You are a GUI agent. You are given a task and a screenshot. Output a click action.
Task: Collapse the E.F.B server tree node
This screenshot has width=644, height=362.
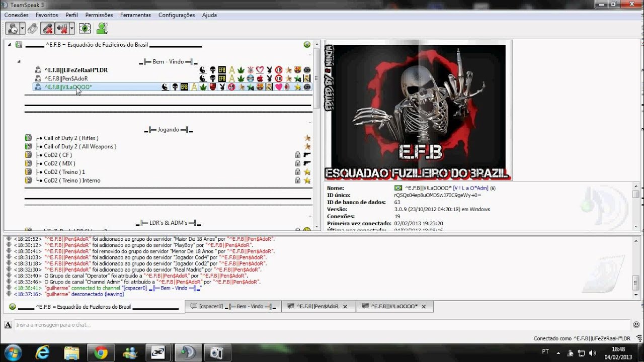(10, 45)
